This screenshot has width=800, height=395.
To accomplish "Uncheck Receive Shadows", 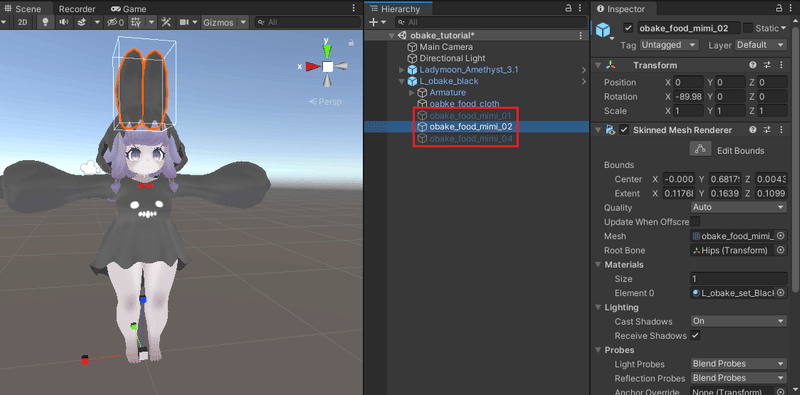I will (x=695, y=335).
